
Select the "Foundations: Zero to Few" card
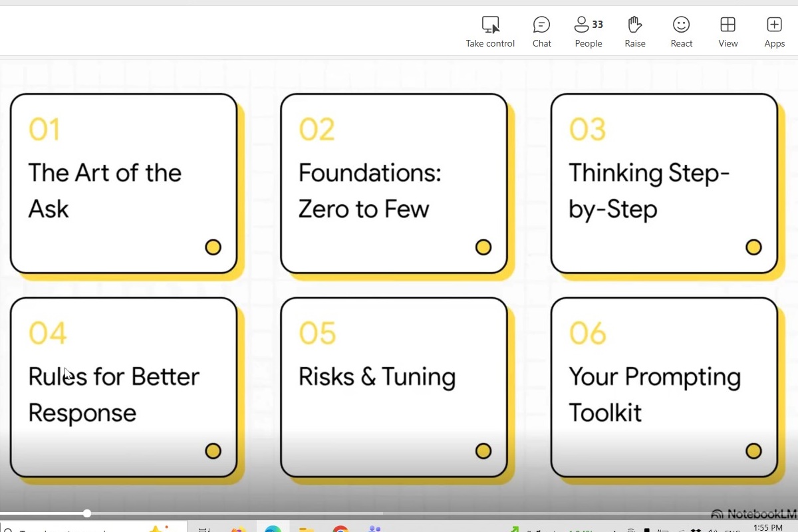pos(394,184)
